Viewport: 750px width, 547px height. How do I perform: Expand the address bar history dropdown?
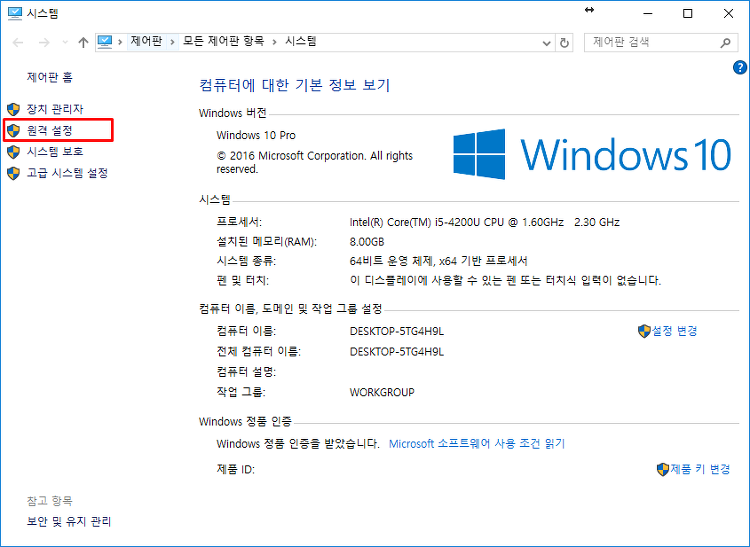[546, 43]
